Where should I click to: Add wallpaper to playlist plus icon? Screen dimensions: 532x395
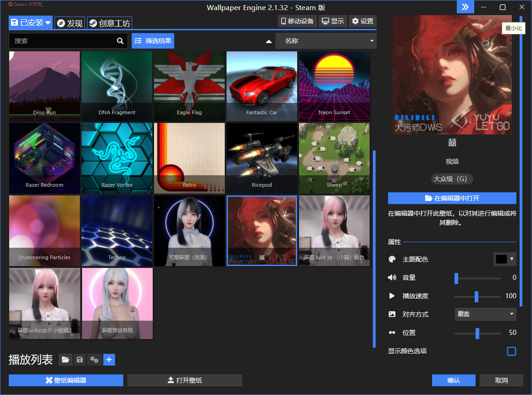point(109,360)
